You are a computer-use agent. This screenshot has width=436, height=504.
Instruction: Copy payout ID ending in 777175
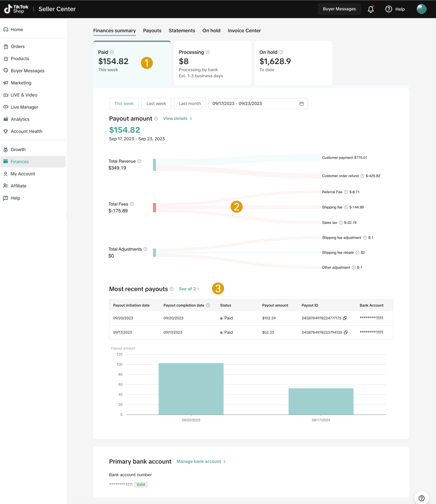pyautogui.click(x=345, y=318)
